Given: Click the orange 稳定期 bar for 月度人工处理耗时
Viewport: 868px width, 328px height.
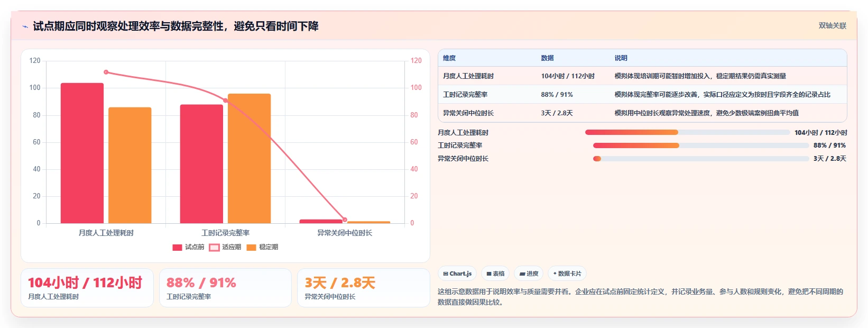Looking at the screenshot, I should tap(130, 165).
